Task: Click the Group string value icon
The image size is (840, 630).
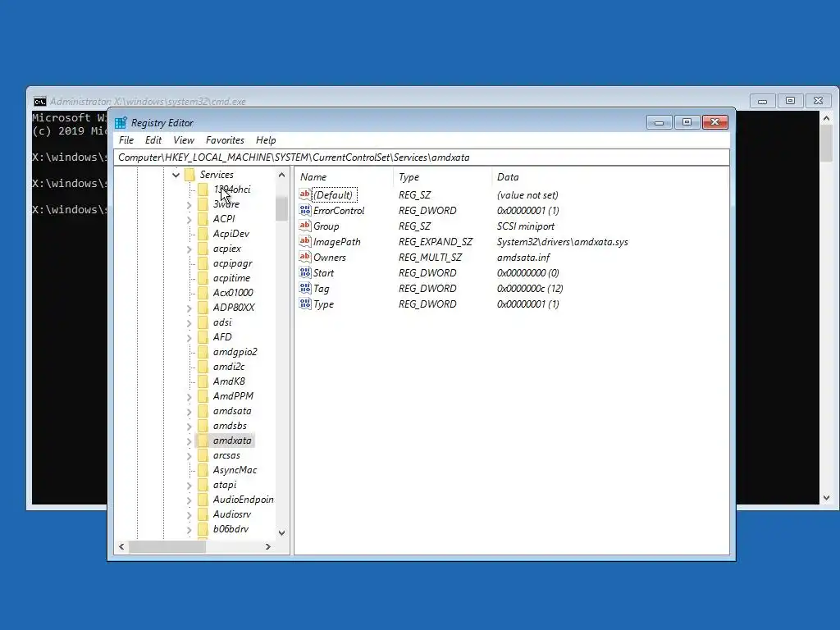Action: [305, 226]
